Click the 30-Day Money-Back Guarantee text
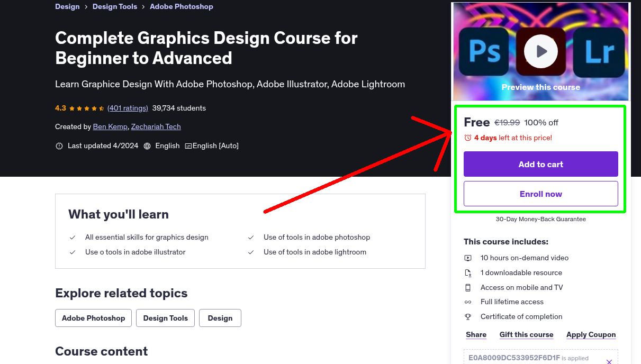 pyautogui.click(x=540, y=219)
